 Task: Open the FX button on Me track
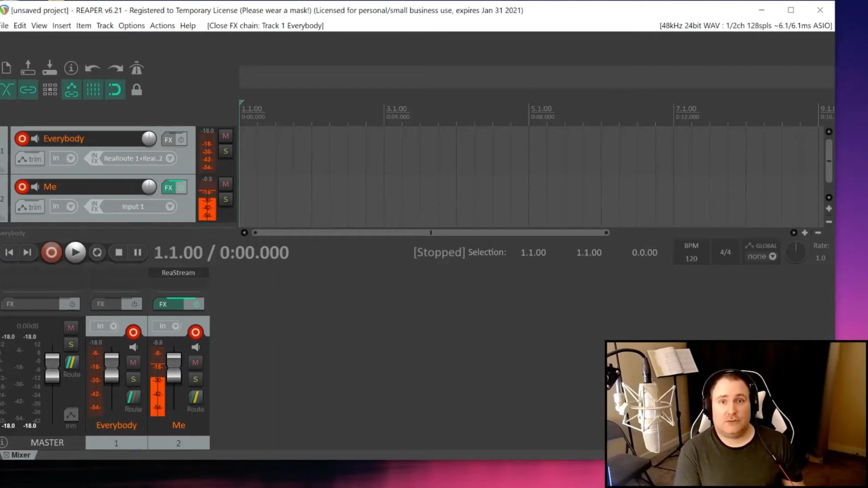(168, 187)
